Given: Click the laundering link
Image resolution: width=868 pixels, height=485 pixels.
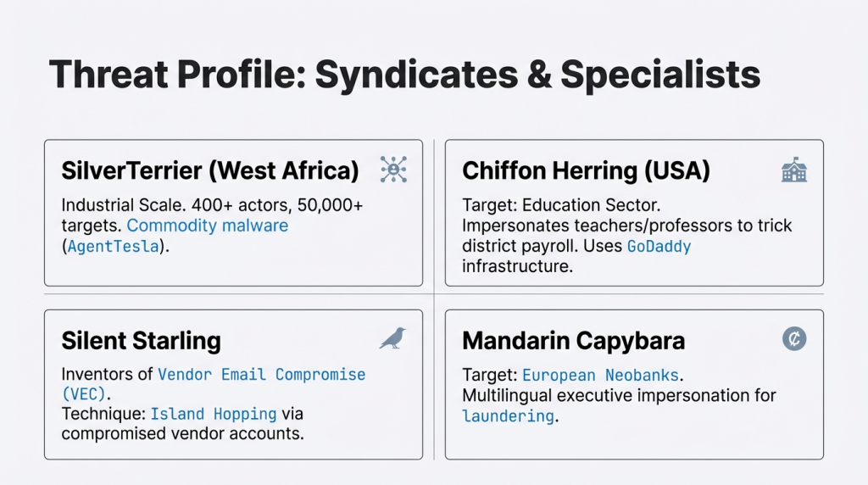Looking at the screenshot, I should pyautogui.click(x=509, y=416).
